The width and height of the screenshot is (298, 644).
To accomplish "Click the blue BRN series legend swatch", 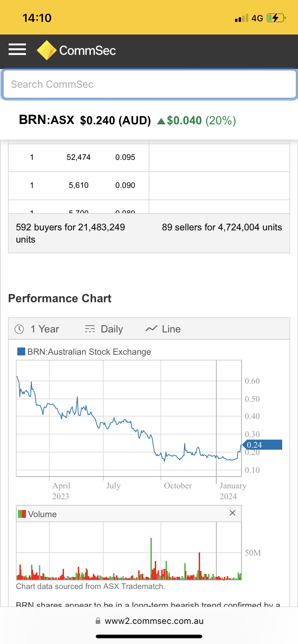I will [21, 351].
